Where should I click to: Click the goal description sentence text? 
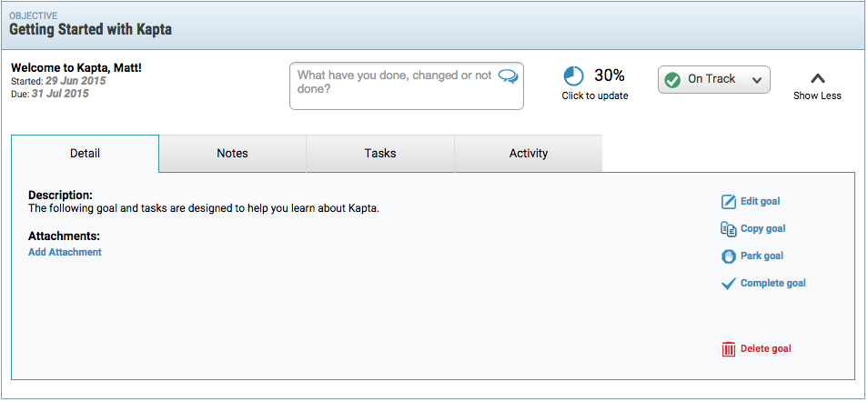[204, 209]
